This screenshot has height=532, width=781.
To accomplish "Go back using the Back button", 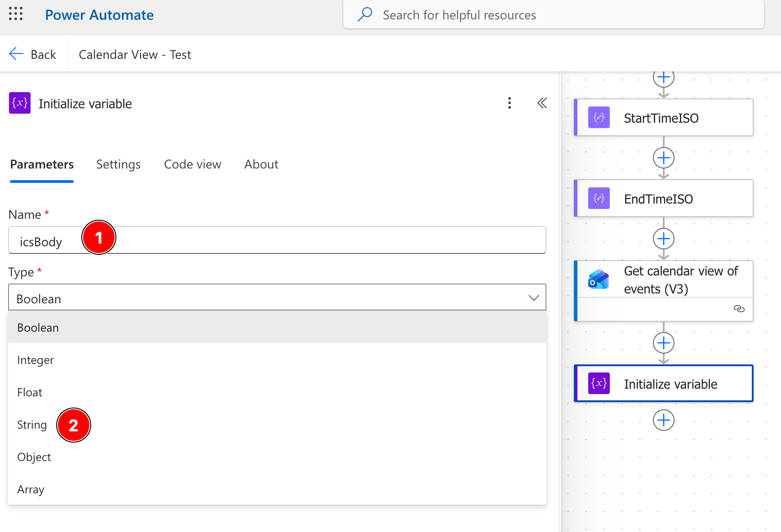I will (33, 54).
